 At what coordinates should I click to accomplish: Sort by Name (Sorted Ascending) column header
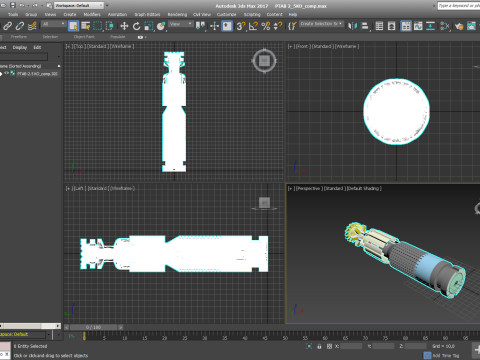click(x=30, y=66)
